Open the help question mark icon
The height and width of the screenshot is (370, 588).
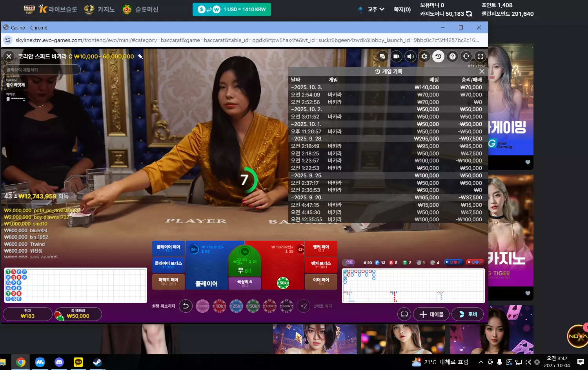pos(452,57)
